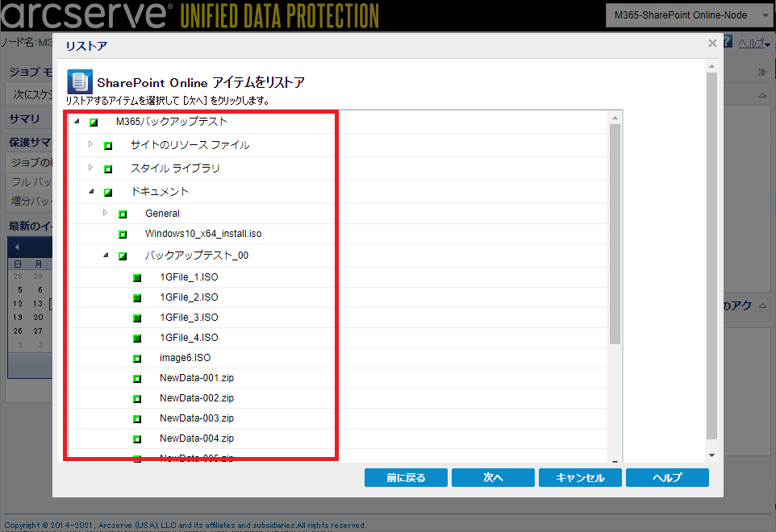Open the M365-SharePoint Online-Node dropdown

[689, 15]
